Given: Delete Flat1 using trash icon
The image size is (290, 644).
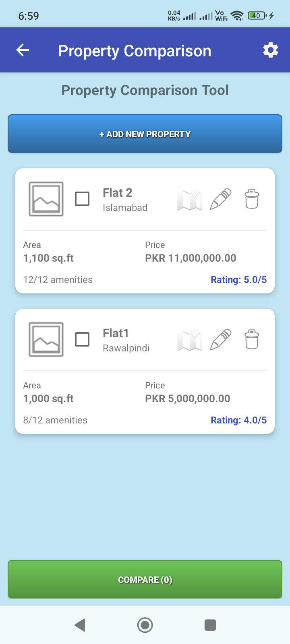Looking at the screenshot, I should pyautogui.click(x=252, y=340).
